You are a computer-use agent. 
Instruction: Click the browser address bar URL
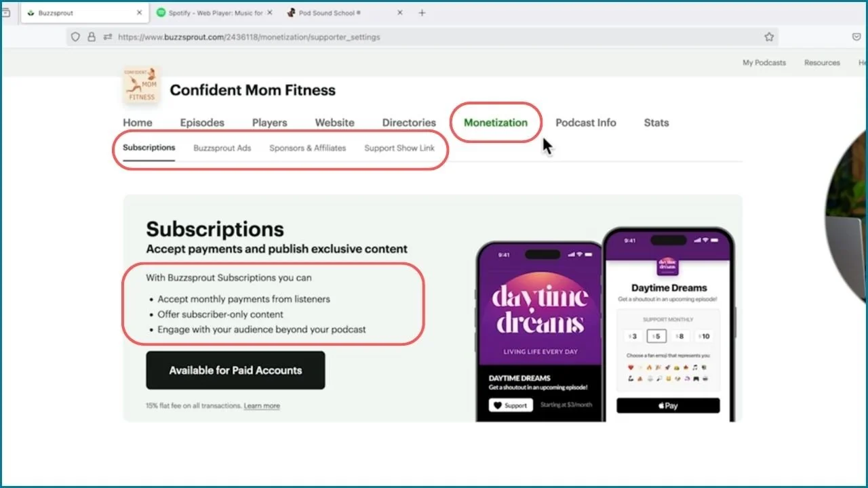tap(249, 37)
